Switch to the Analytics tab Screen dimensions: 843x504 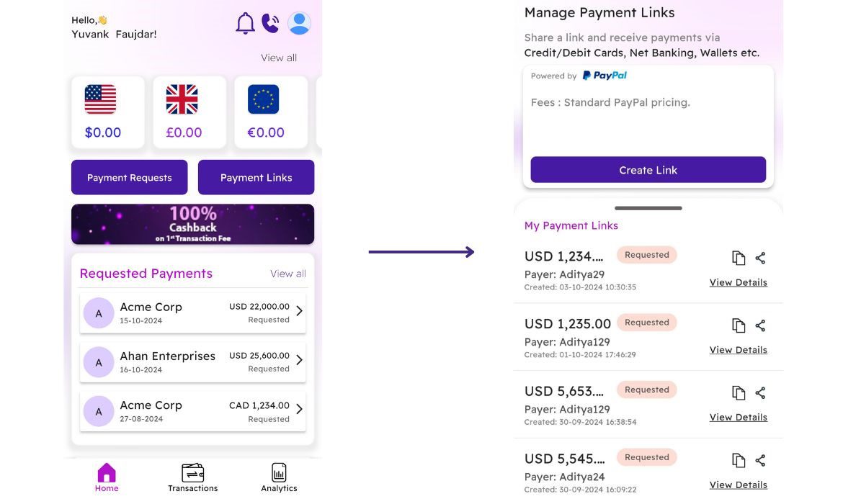[279, 477]
